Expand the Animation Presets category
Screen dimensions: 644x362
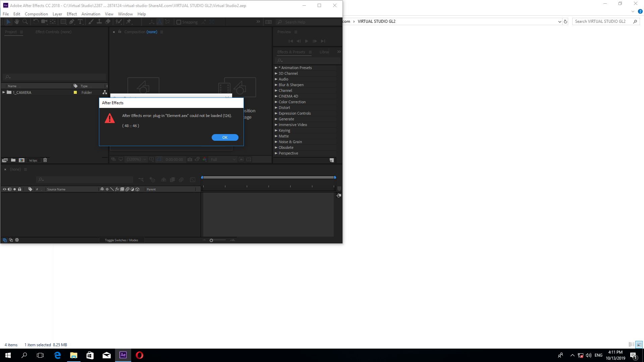click(276, 68)
